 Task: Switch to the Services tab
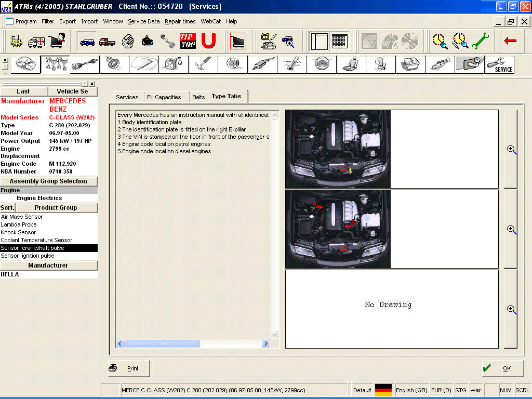click(127, 97)
